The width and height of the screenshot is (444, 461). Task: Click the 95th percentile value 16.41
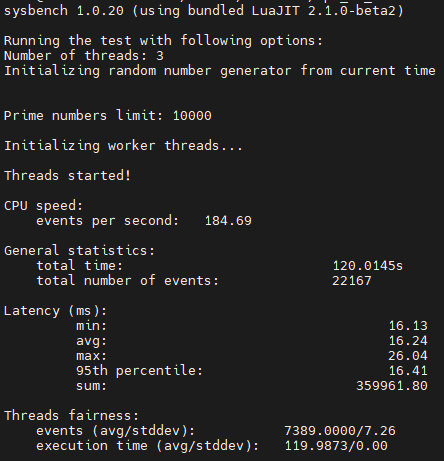click(x=408, y=371)
